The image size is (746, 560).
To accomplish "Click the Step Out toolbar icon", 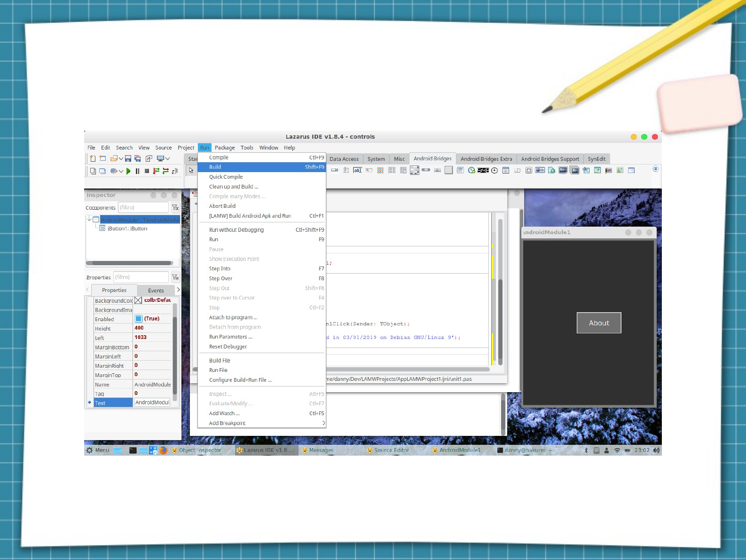I will click(x=175, y=171).
